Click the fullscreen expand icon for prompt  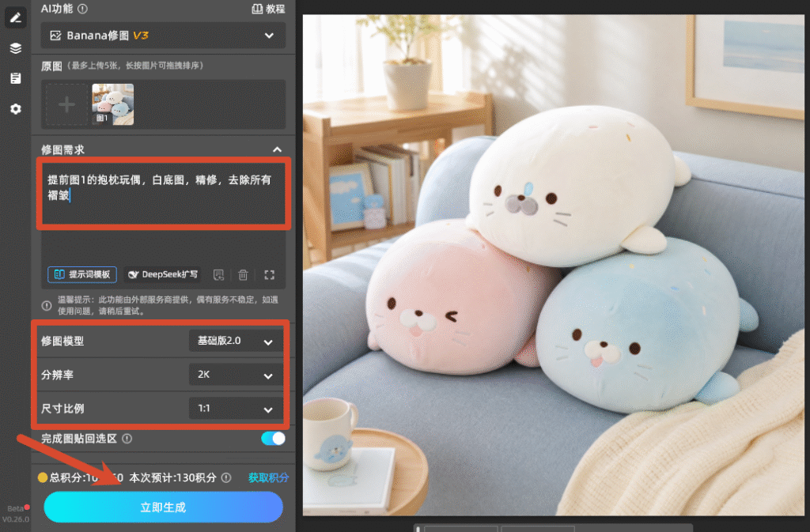[269, 275]
